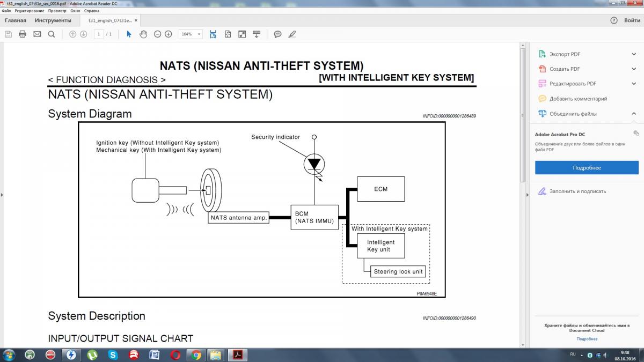644x362 pixels.
Task: Open the Windows Start menu
Action: tap(9, 354)
